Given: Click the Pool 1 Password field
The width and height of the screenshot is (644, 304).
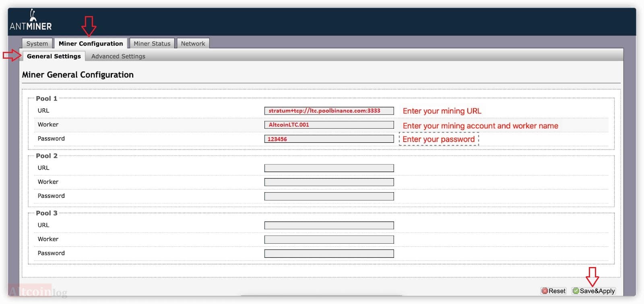Looking at the screenshot, I should pos(329,139).
